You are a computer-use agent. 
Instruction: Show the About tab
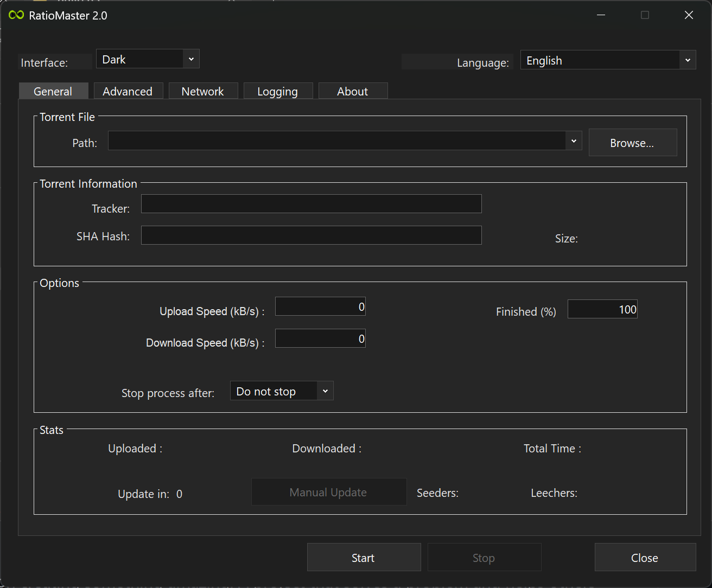click(x=353, y=91)
